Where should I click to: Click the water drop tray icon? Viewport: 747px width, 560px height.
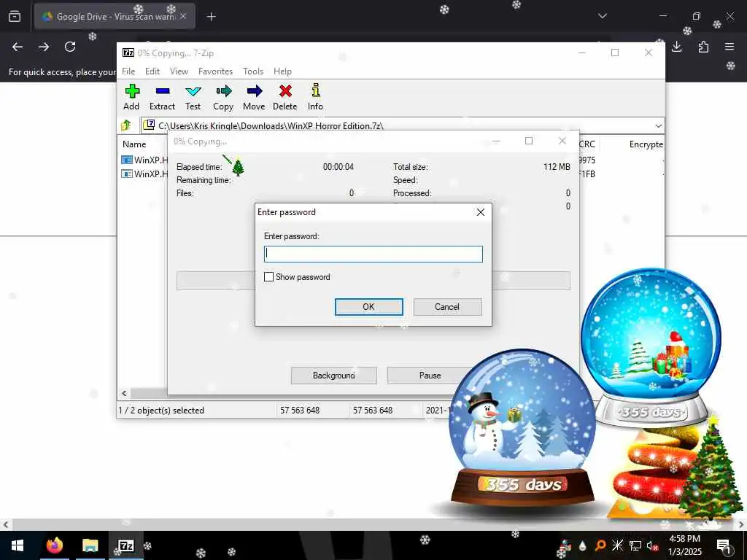[x=583, y=545]
